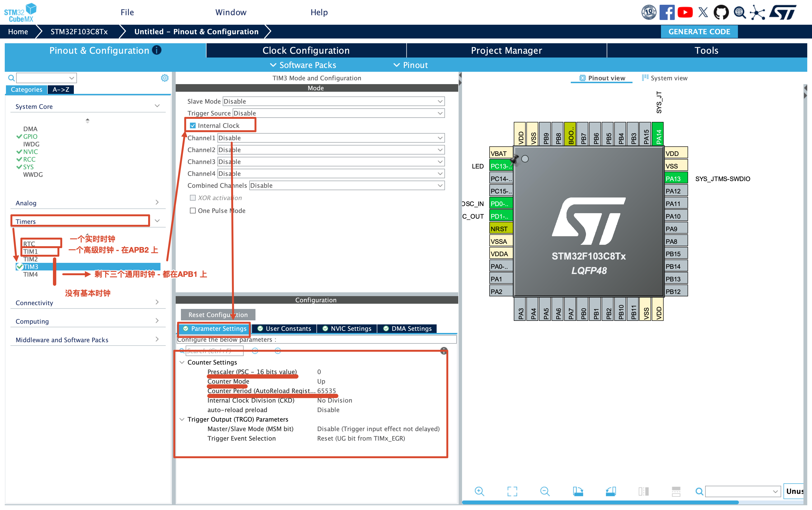Viewport: 812px width, 510px height.
Task: Open the YouTube icon link
Action: pos(685,13)
